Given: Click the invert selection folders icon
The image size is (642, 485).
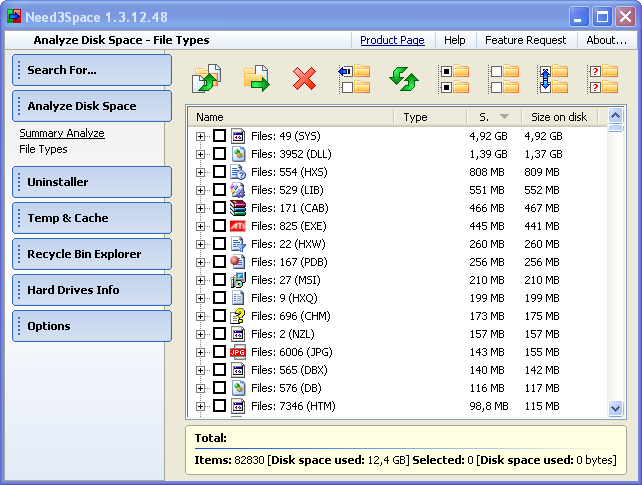Looking at the screenshot, I should pos(553,79).
